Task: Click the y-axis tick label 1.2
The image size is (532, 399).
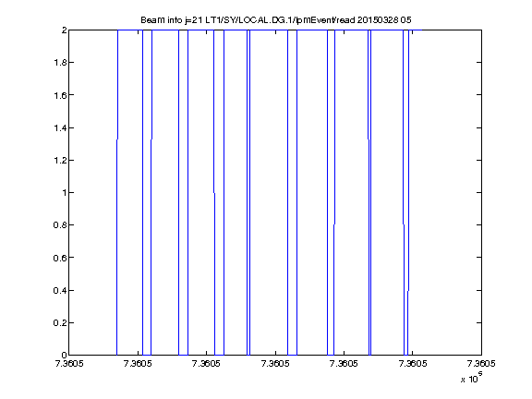Action: click(x=60, y=160)
